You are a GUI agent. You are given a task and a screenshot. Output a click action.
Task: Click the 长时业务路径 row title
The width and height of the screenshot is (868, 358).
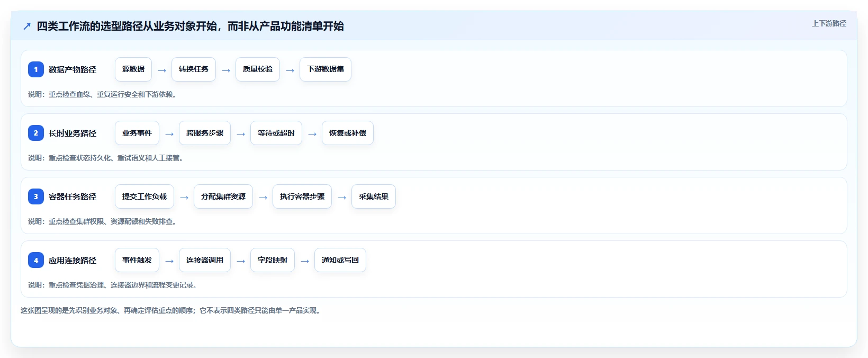(73, 133)
